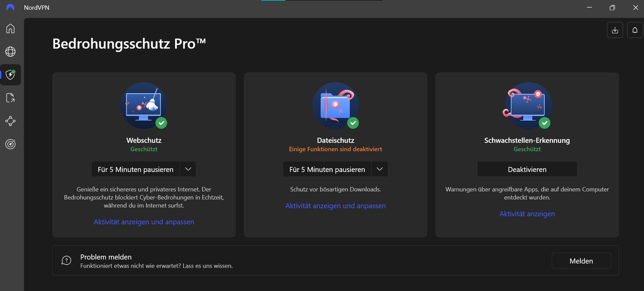Pause Webschutz for 5 minutes
The width and height of the screenshot is (644, 291).
(136, 169)
